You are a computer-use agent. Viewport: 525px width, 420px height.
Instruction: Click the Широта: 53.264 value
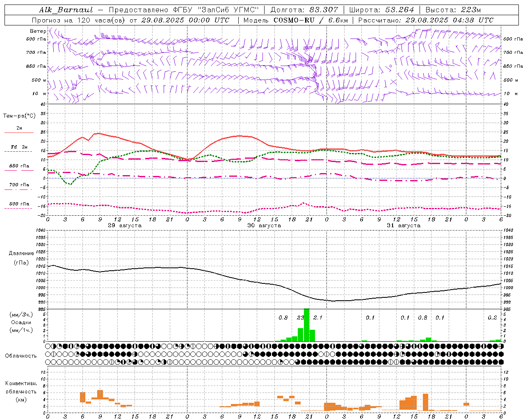click(x=381, y=10)
